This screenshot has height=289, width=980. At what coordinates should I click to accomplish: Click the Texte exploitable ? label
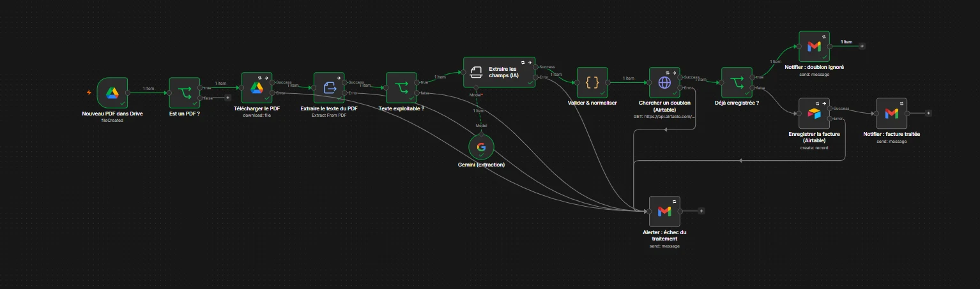(x=401, y=108)
